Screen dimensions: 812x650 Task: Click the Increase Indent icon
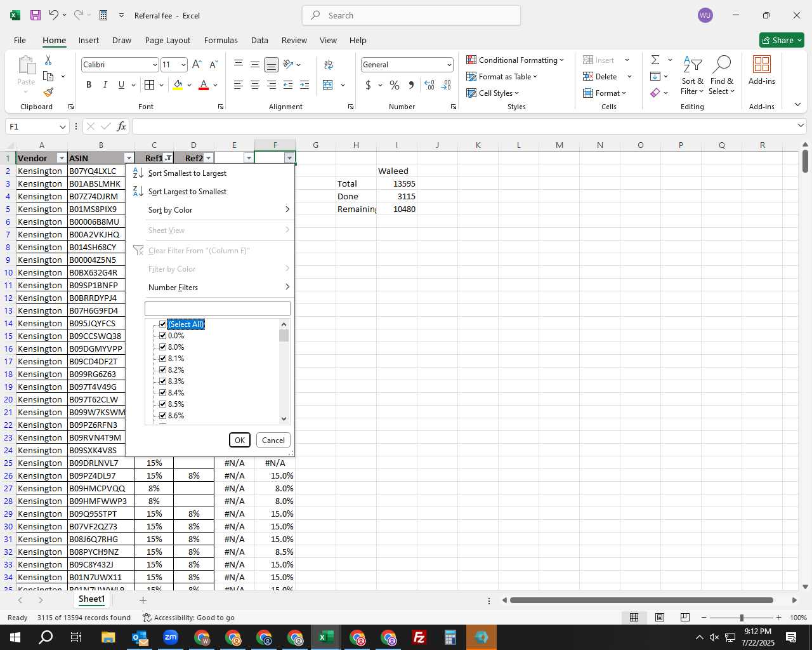304,85
